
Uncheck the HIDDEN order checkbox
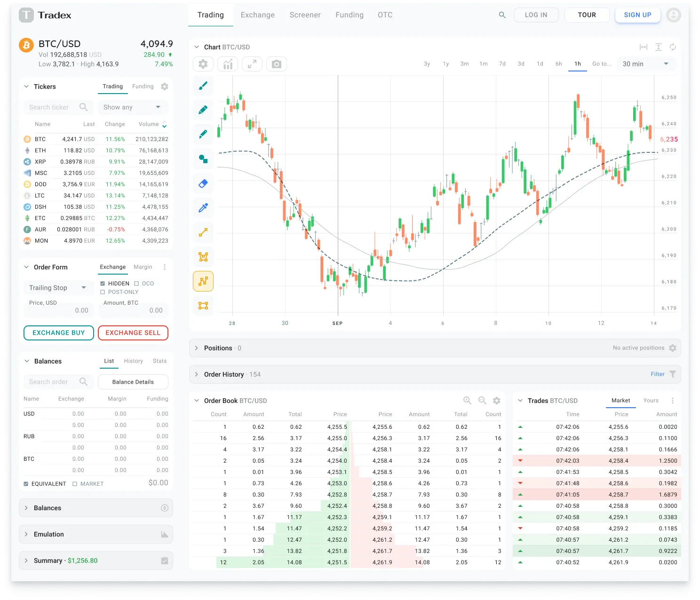tap(103, 284)
